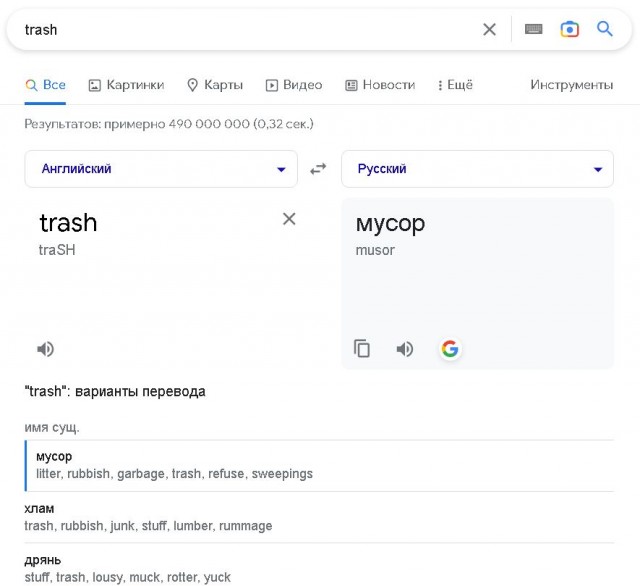The image size is (640, 586).
Task: Open in Google Translate via G icon
Action: point(450,349)
